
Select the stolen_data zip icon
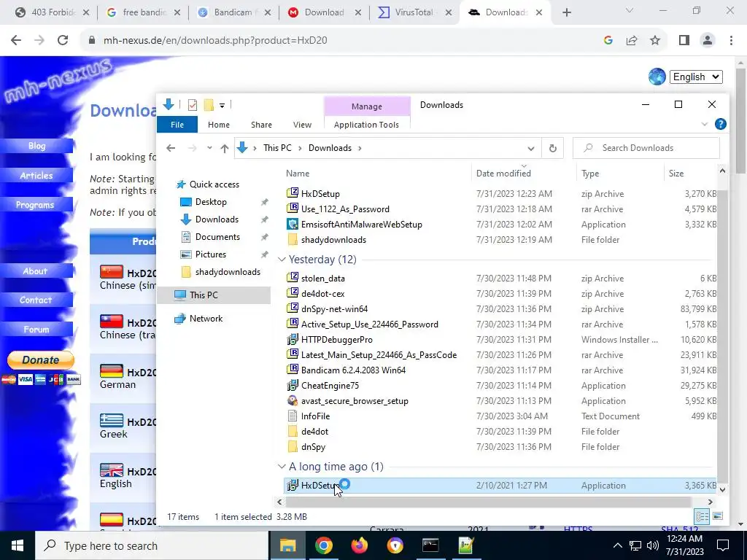point(292,278)
